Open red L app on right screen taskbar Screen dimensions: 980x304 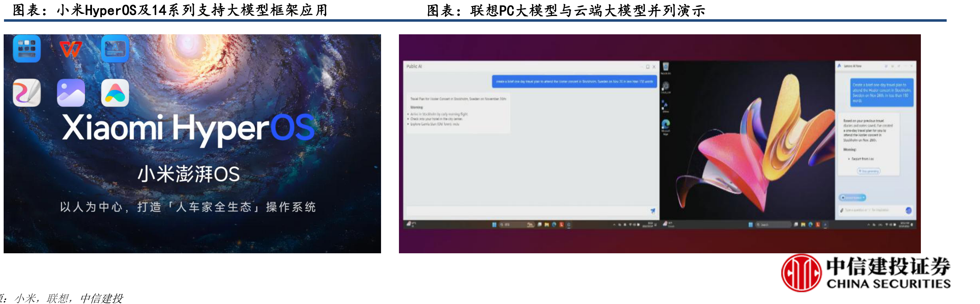click(818, 225)
